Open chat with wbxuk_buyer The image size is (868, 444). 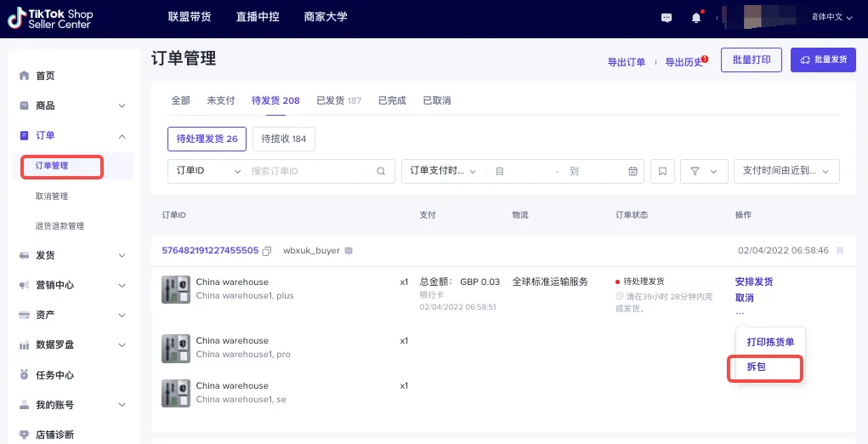click(349, 251)
